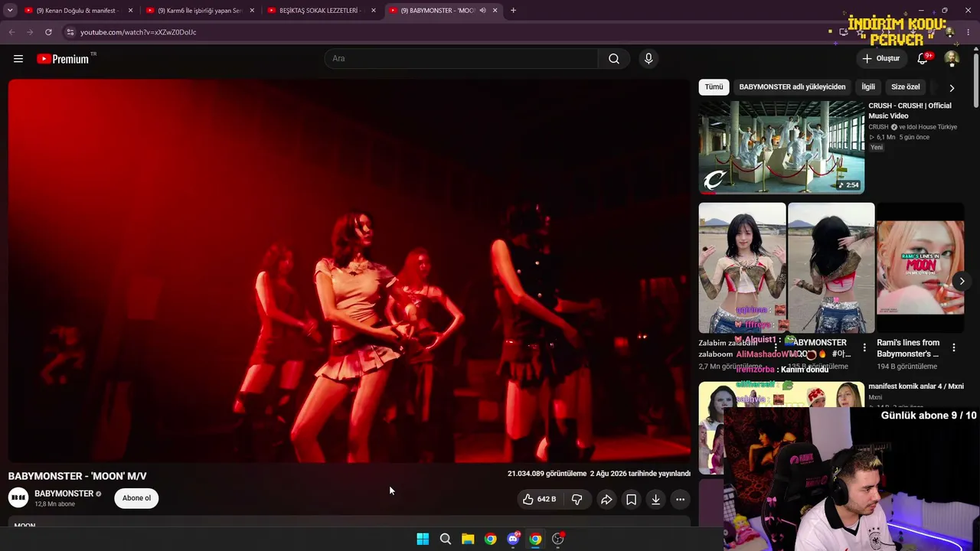Like the video with thumbs up
Screen dimensions: 980x551
540,500
